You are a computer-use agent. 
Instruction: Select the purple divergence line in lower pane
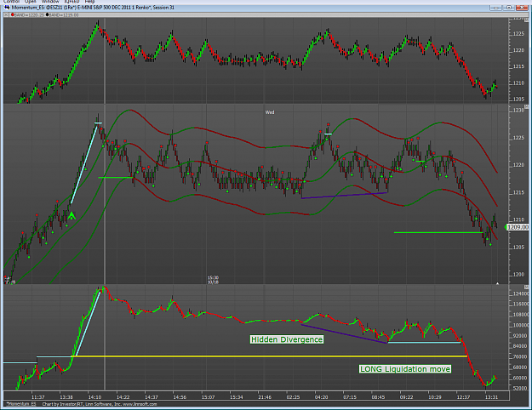tap(344, 334)
